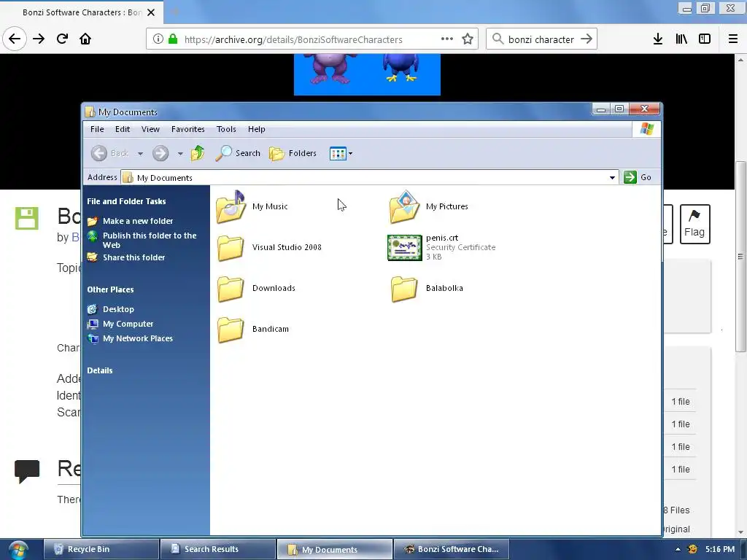This screenshot has width=747, height=560.
Task: Switch to Bonzi Software Cha... taskbar button
Action: (x=451, y=549)
